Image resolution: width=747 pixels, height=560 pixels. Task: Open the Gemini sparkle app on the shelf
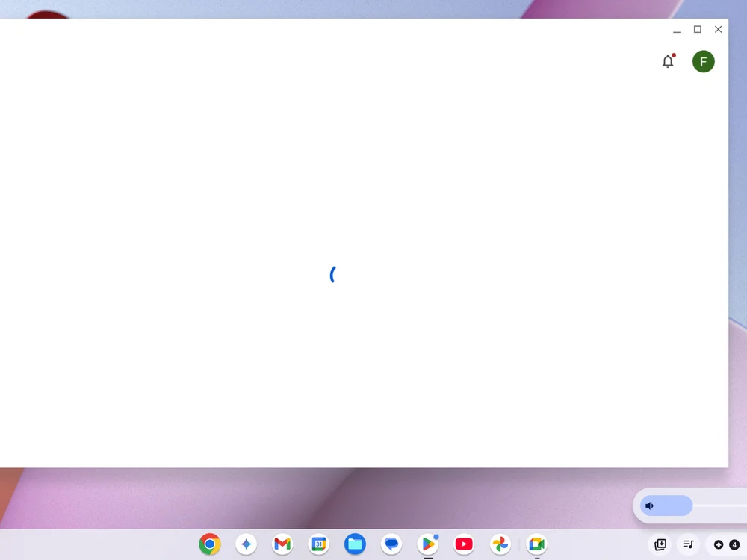tap(246, 544)
